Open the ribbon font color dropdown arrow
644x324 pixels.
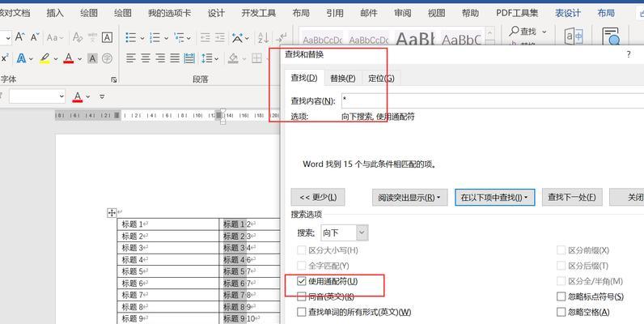pos(79,59)
